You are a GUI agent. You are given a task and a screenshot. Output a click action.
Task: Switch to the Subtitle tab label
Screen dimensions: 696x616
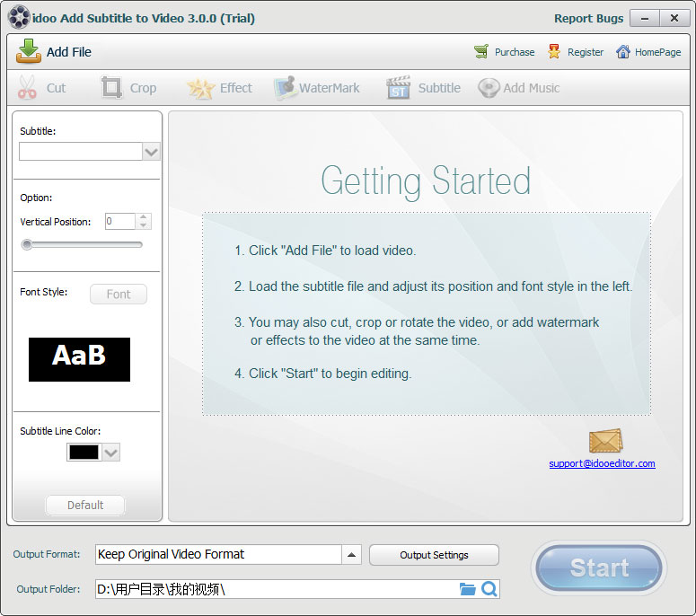point(439,88)
